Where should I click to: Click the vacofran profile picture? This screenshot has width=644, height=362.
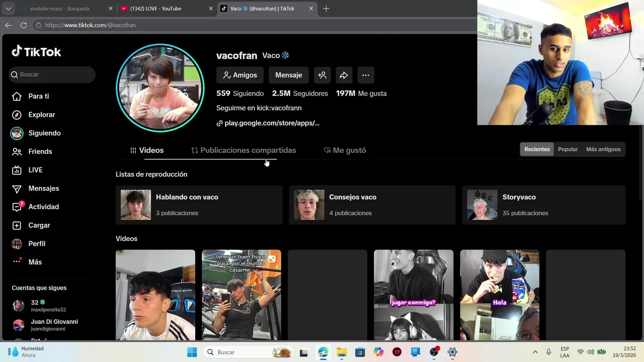click(160, 88)
